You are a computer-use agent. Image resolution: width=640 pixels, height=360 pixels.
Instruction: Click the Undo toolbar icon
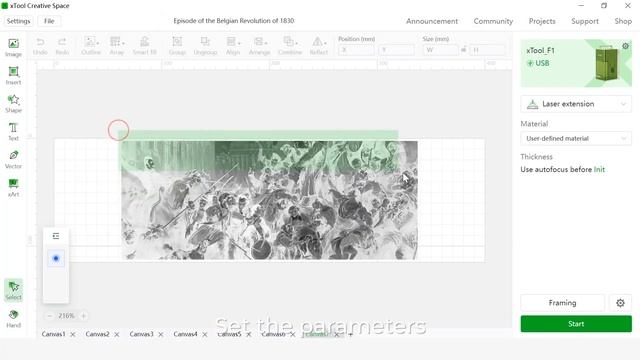click(40, 46)
